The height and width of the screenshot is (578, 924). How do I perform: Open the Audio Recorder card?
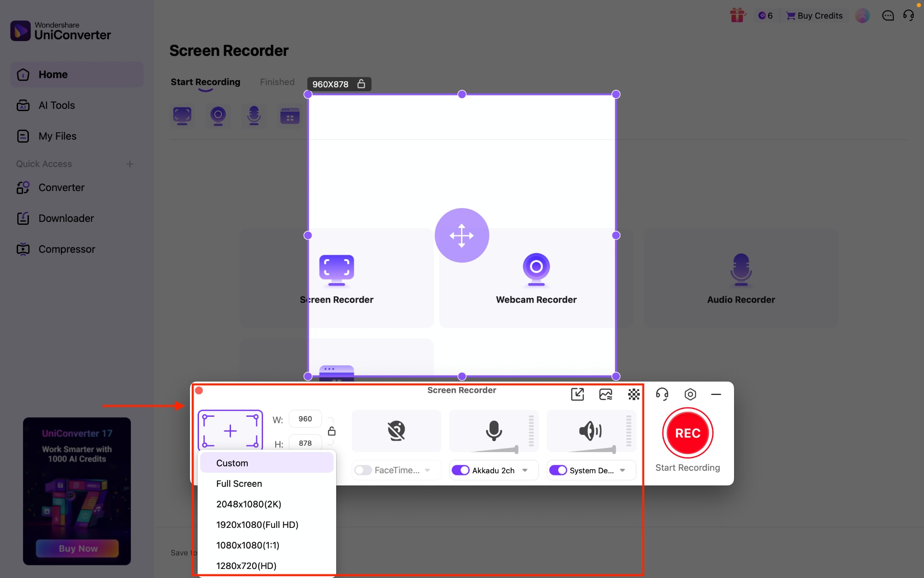tap(741, 278)
